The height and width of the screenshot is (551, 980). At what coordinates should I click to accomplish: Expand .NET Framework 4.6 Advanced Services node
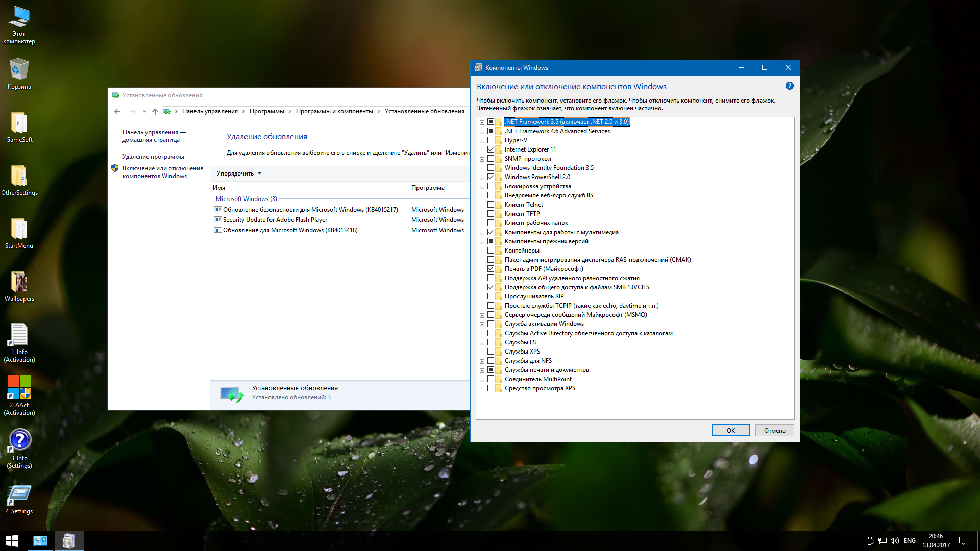482,132
